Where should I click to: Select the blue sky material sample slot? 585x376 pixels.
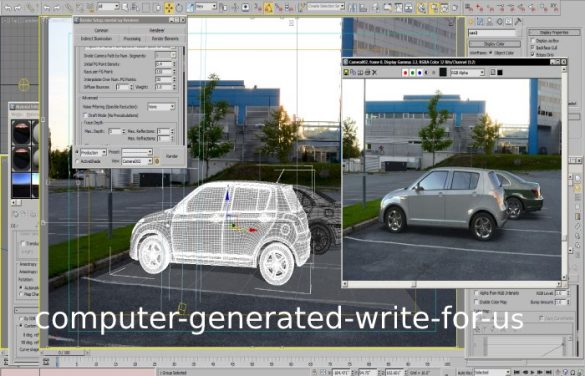(22, 184)
